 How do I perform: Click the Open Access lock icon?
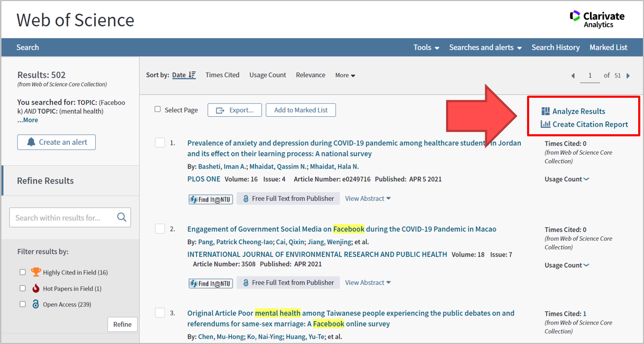click(x=36, y=304)
